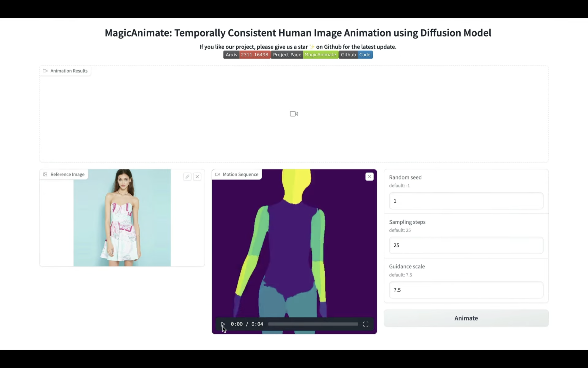Focus the Random seed input field

466,201
